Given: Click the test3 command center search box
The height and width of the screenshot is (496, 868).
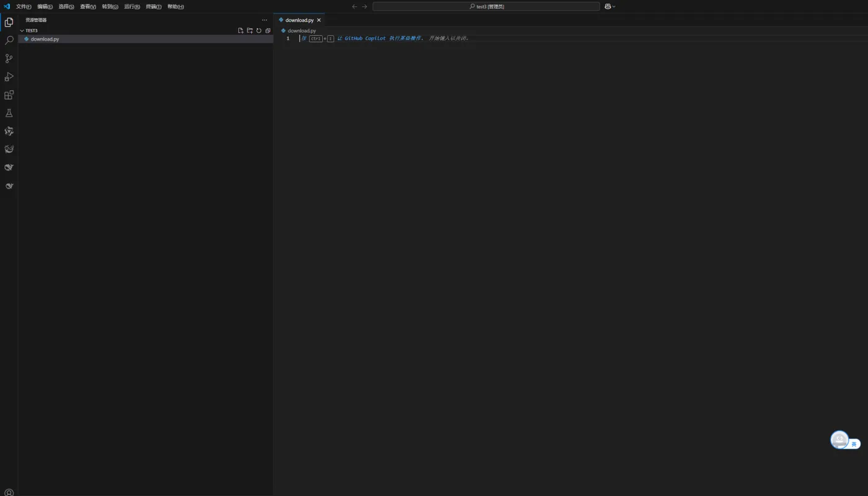Looking at the screenshot, I should (486, 6).
